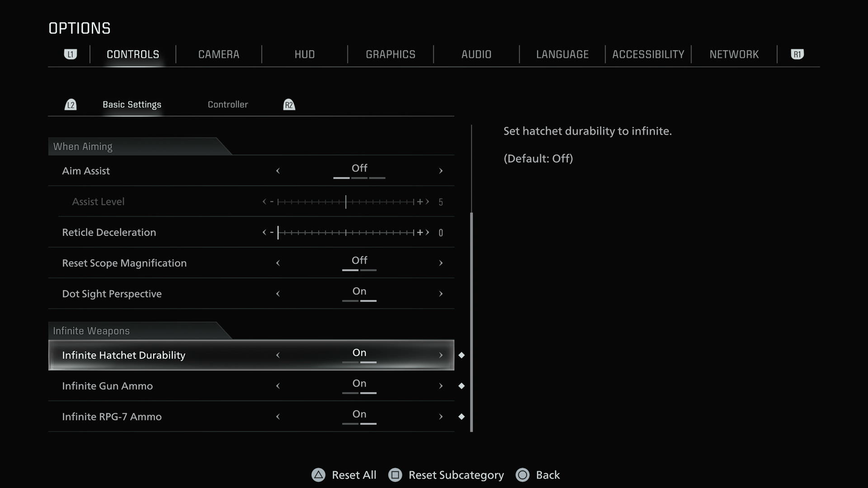The width and height of the screenshot is (868, 488).
Task: Click the Reticle Deceleration slider track
Action: click(346, 232)
